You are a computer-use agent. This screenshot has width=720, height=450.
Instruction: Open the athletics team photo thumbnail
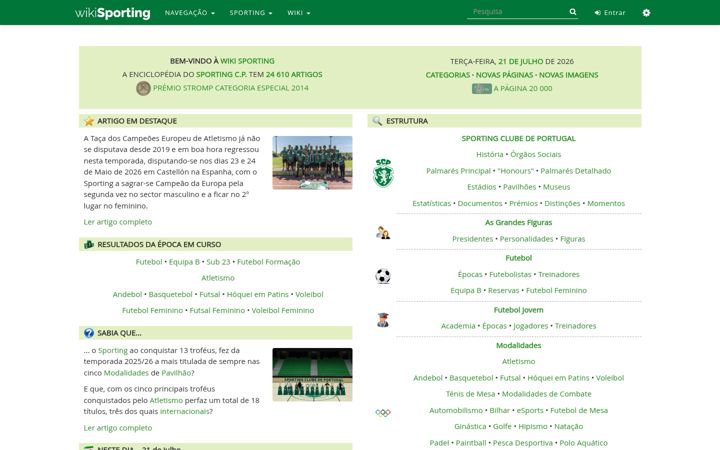coord(312,163)
